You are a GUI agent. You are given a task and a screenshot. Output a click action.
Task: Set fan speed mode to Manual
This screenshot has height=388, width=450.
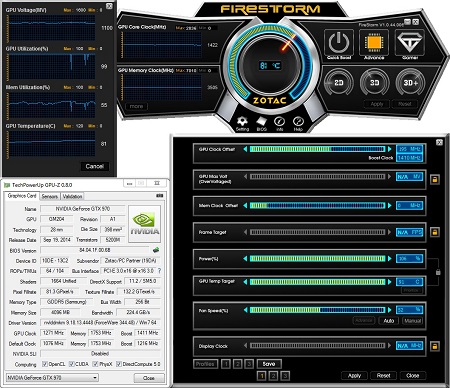(x=412, y=321)
